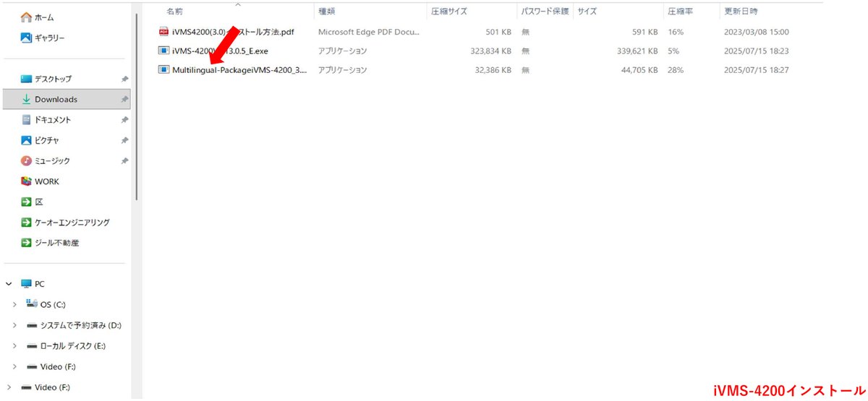
Task: Click the OS (C:) drive icon
Action: pyautogui.click(x=31, y=304)
